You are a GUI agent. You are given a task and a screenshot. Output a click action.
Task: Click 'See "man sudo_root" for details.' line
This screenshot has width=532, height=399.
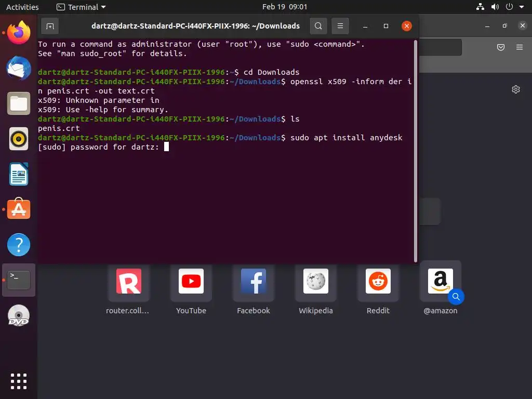112,54
